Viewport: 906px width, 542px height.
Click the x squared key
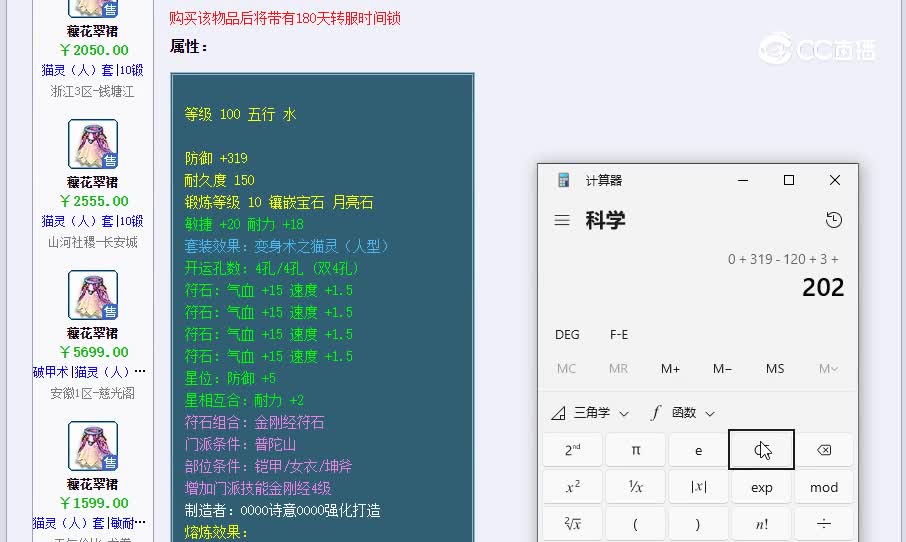tap(573, 487)
